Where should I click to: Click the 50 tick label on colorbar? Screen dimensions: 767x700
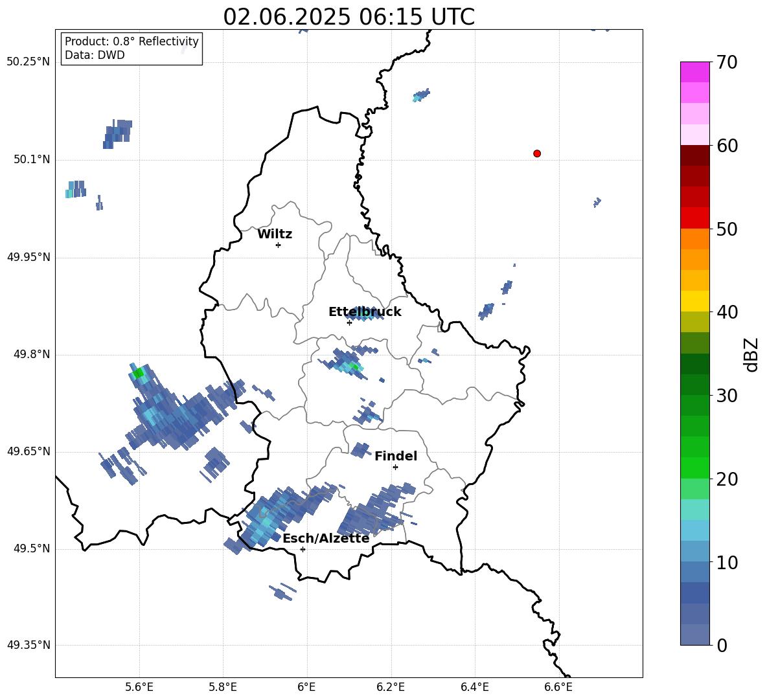click(x=727, y=229)
